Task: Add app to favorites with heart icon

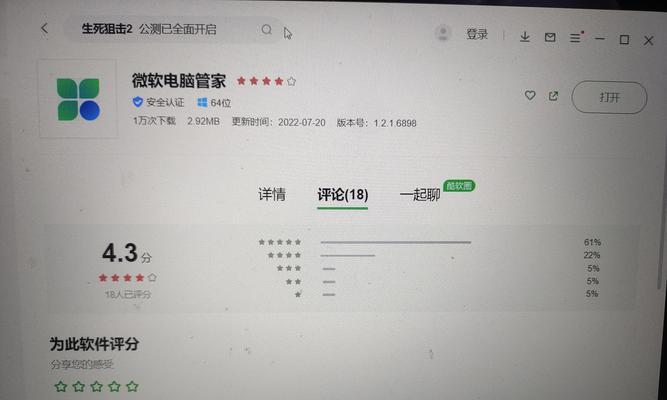Action: point(530,95)
